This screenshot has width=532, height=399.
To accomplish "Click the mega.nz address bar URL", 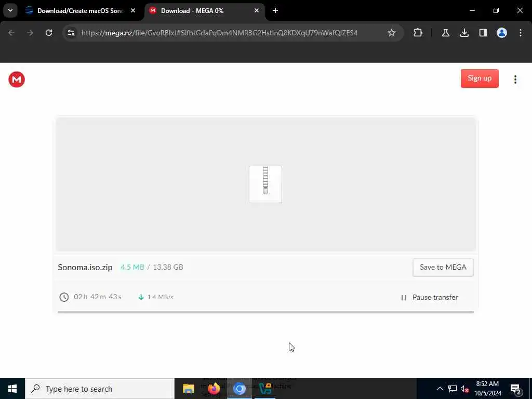I will point(219,33).
